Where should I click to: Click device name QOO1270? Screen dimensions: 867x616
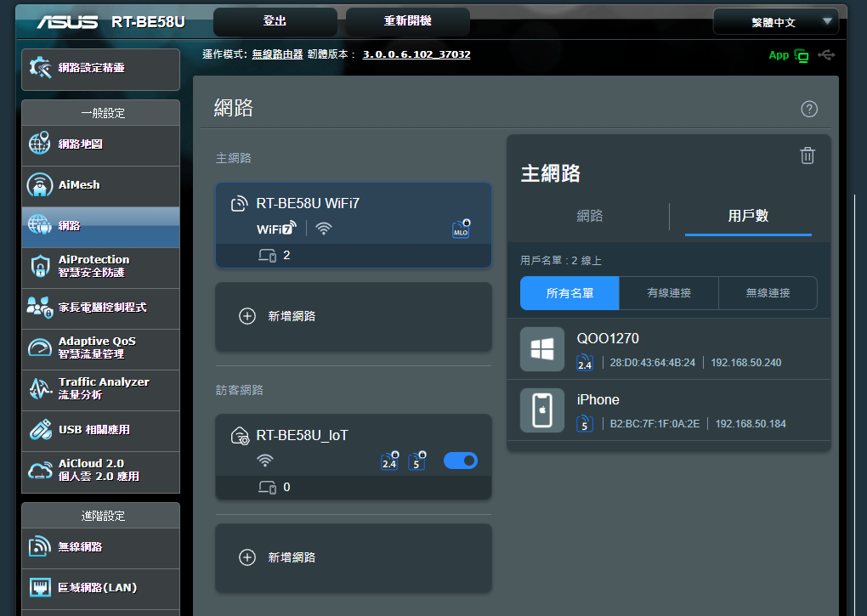[x=608, y=339]
